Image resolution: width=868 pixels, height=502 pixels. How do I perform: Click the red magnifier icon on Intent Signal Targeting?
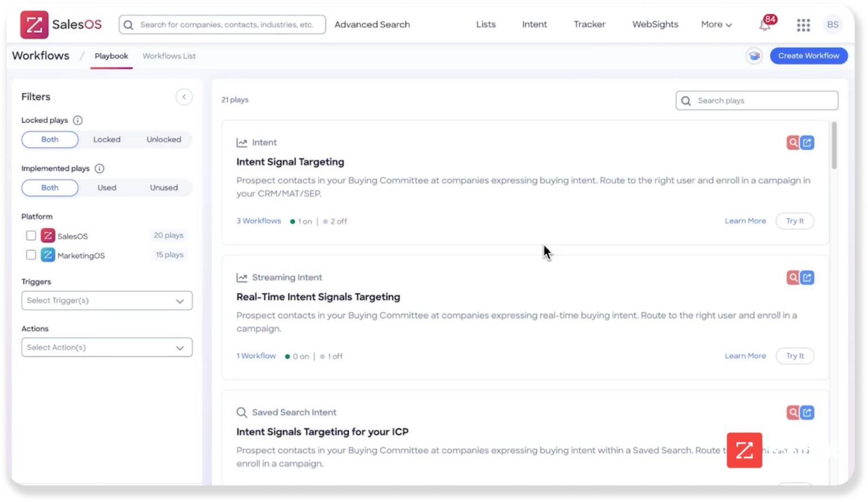[x=792, y=142]
